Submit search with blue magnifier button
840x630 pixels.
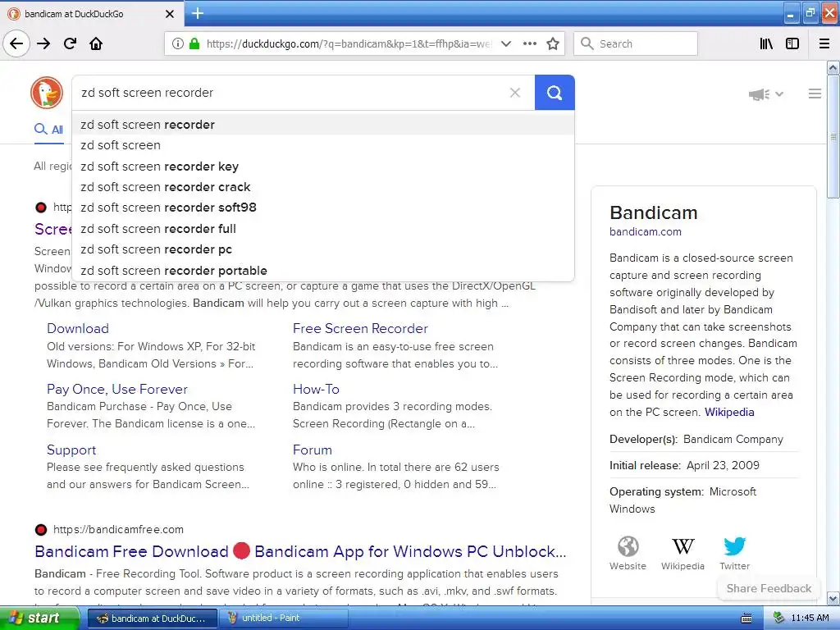555,93
